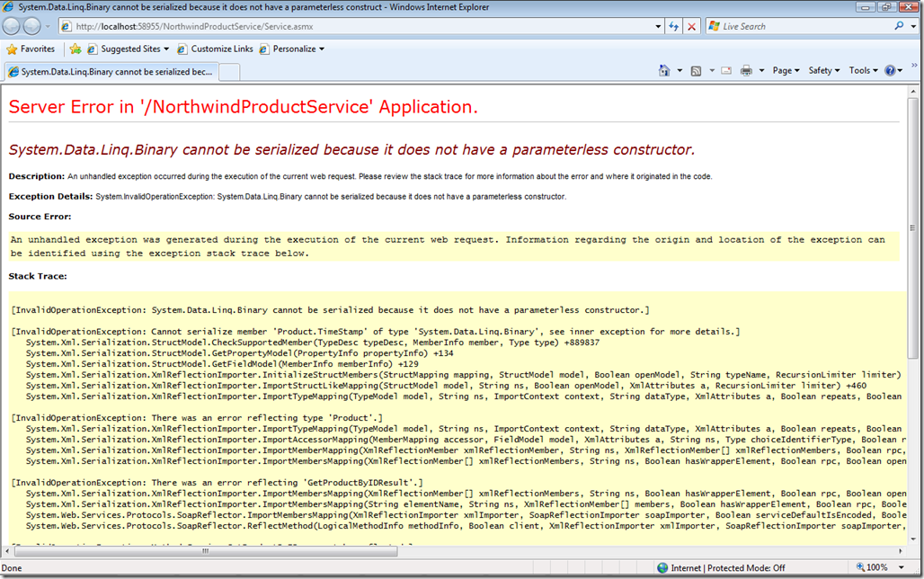924x579 pixels.
Task: Click the "Server Error in '/NorthwindProductService' Application." heading
Action: tap(243, 107)
